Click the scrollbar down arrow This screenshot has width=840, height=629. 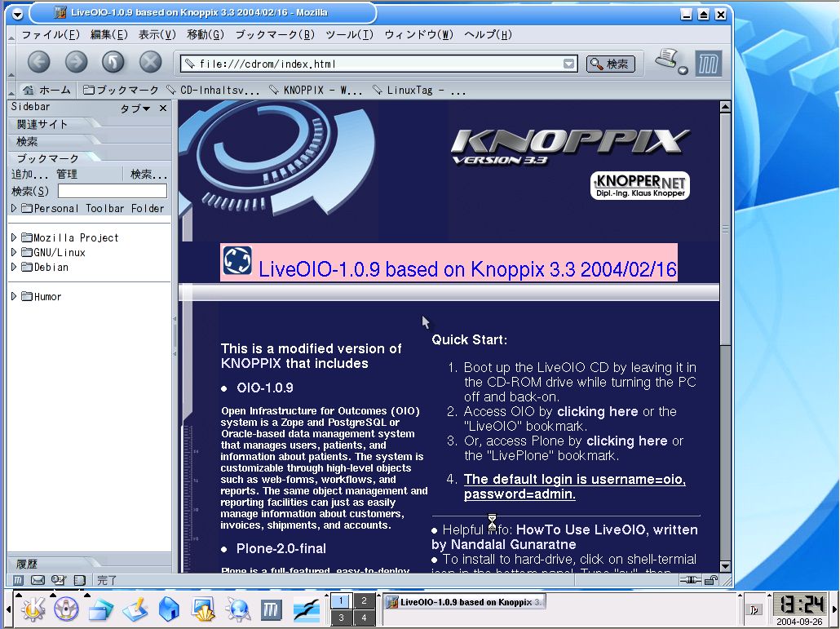pos(725,566)
